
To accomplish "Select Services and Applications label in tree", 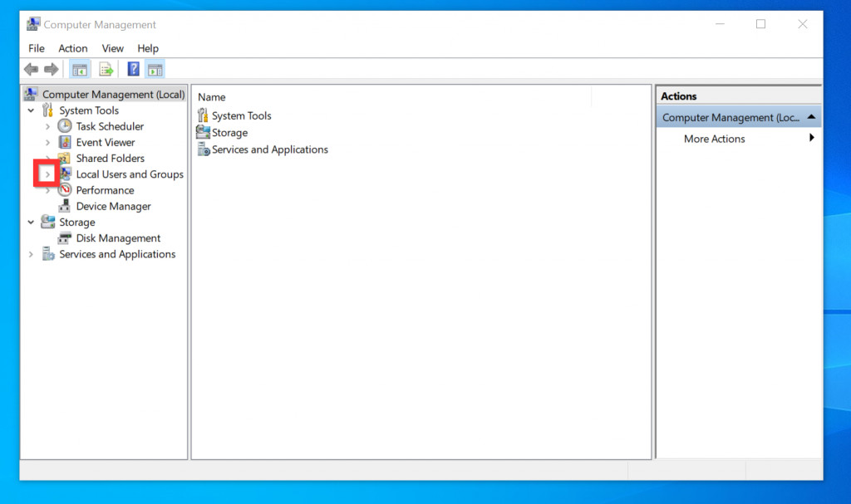I will 117,254.
